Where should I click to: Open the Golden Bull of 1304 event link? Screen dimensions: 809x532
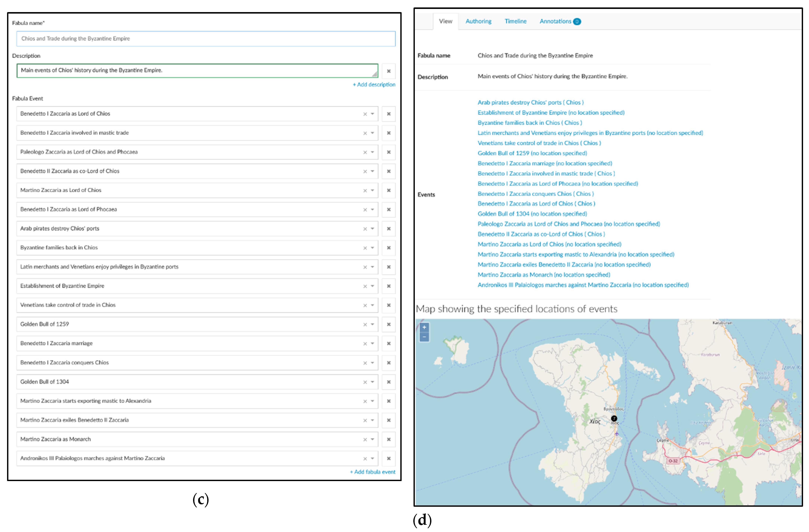pos(532,214)
